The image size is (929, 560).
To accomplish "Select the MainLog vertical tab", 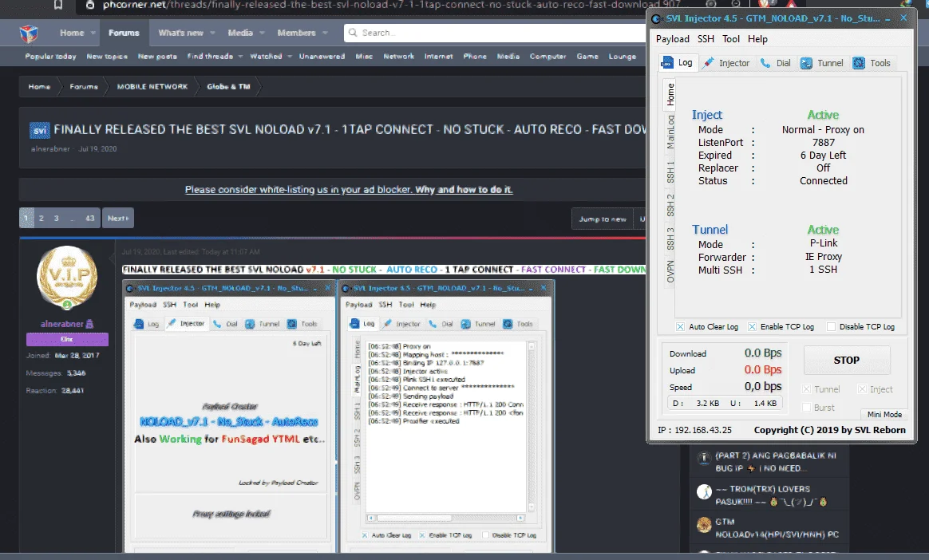I will pos(670,132).
